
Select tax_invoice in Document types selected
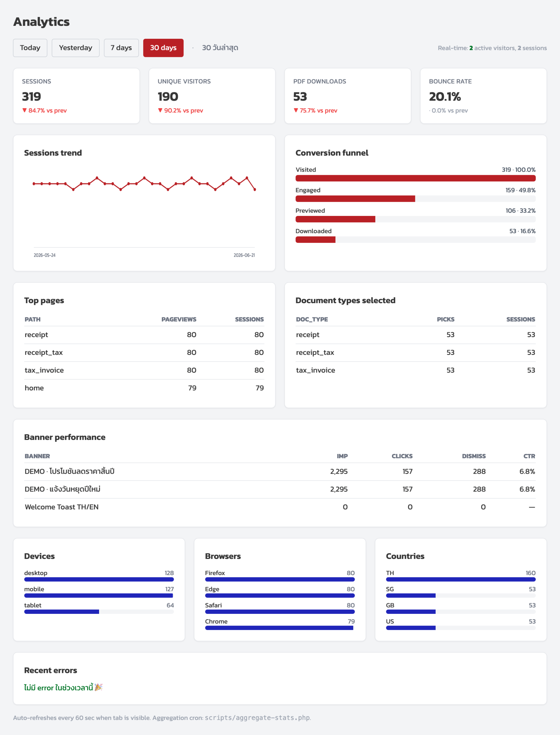(415, 370)
